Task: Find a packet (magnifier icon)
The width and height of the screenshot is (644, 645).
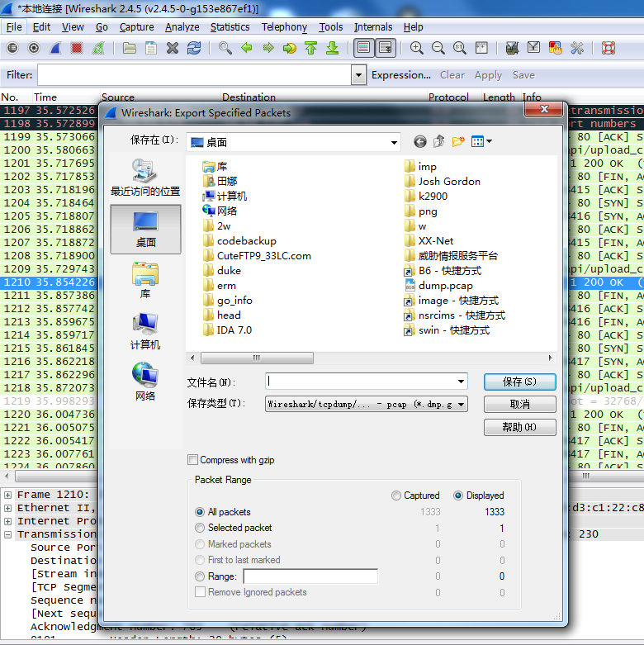Action: [225, 48]
